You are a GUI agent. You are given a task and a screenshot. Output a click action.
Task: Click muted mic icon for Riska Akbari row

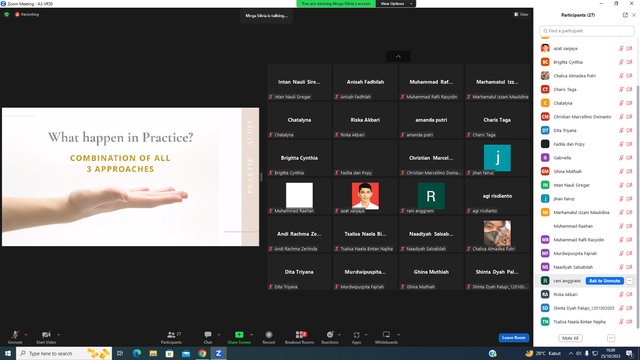pos(621,294)
